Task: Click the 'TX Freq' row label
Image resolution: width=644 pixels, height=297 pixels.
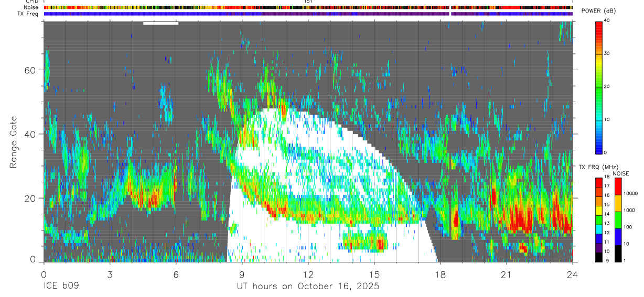Action: [x=28, y=14]
